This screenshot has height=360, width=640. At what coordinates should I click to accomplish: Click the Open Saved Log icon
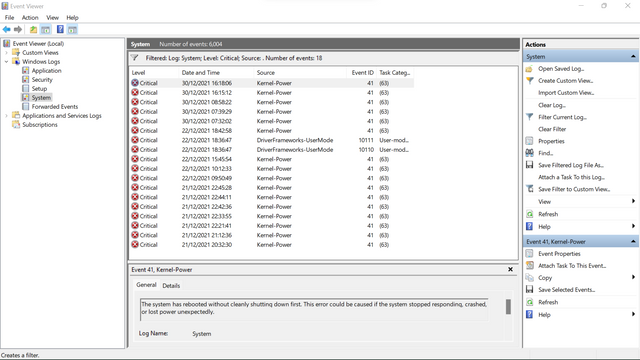[529, 69]
